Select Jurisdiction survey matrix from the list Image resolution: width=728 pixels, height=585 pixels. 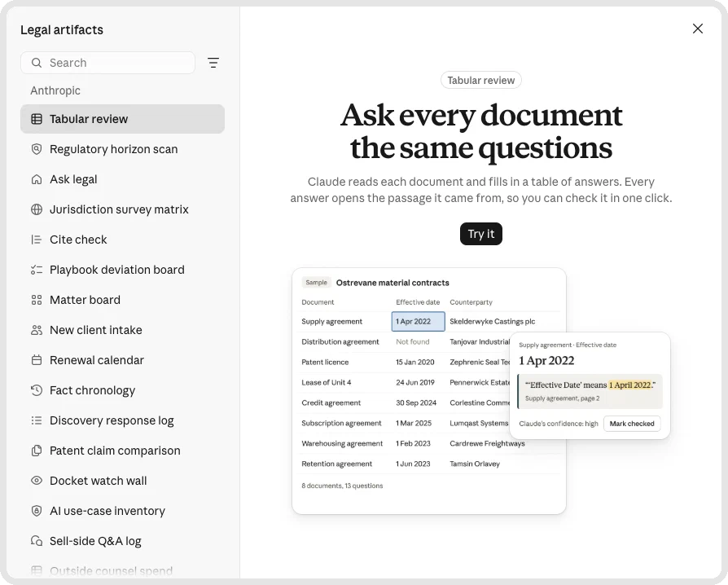(x=123, y=209)
